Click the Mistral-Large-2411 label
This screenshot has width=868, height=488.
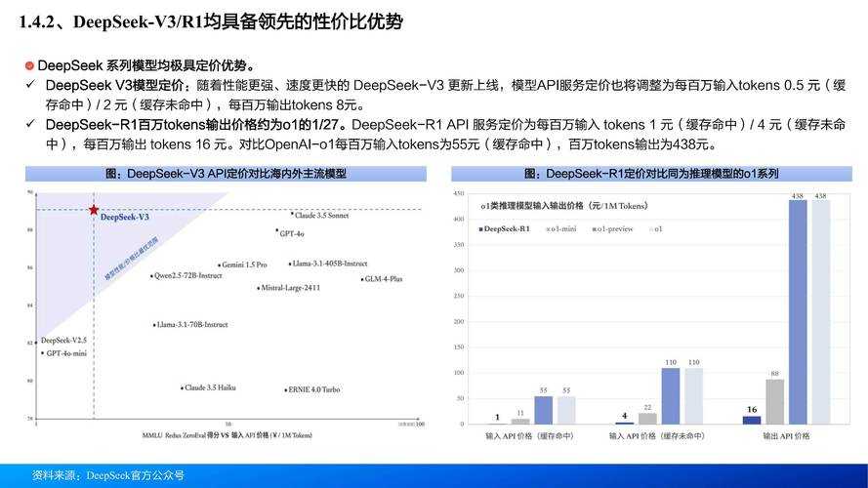tap(290, 288)
